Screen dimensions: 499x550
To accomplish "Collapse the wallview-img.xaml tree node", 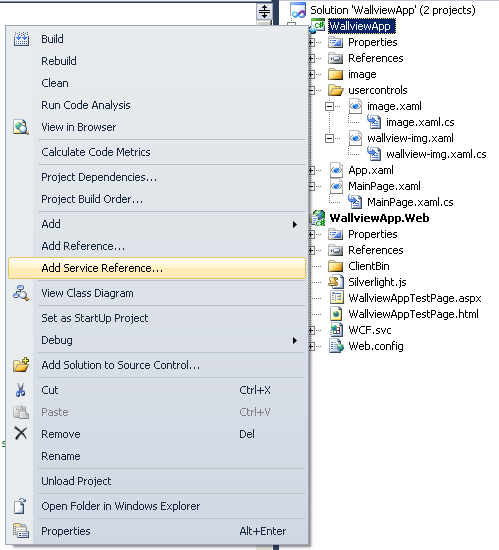I will [329, 138].
